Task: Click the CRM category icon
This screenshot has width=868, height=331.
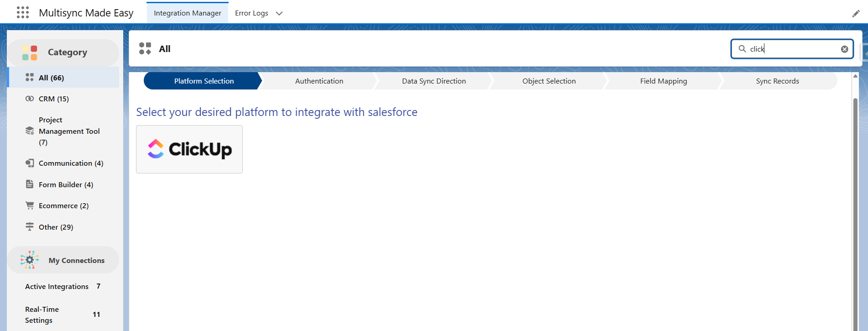Action: tap(30, 99)
